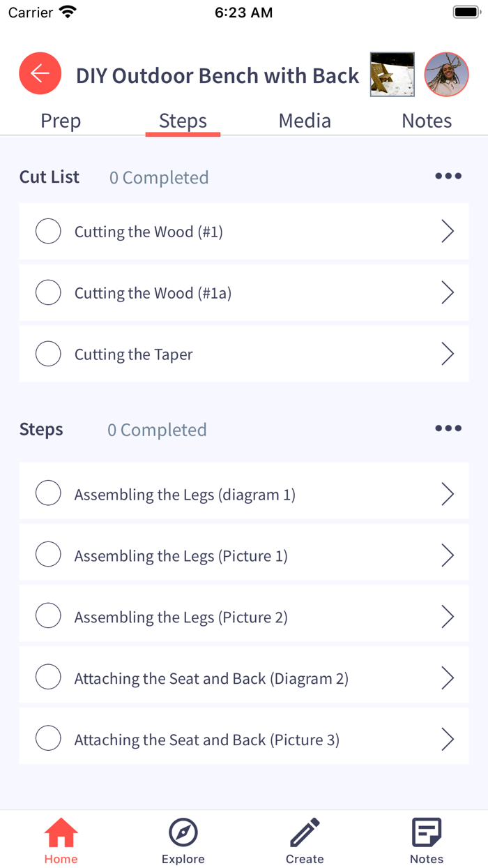
Task: Open Steps section three-dot options menu
Action: pos(448,428)
